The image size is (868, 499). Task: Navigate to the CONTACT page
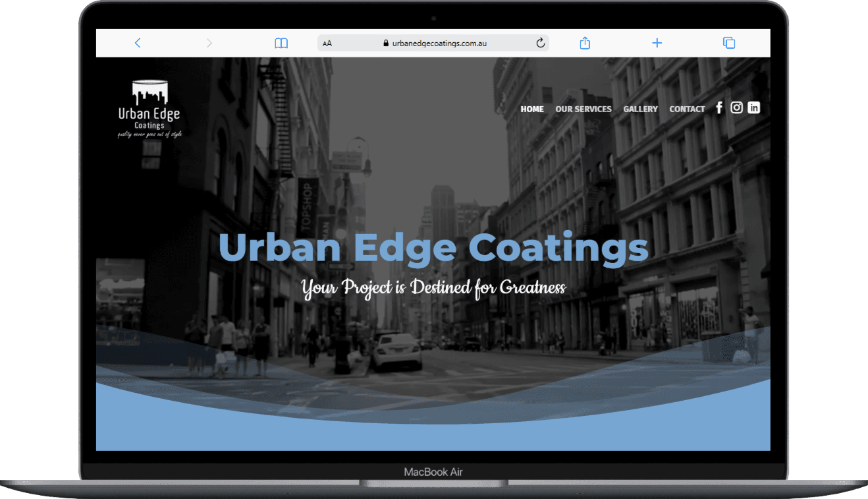pos(687,109)
